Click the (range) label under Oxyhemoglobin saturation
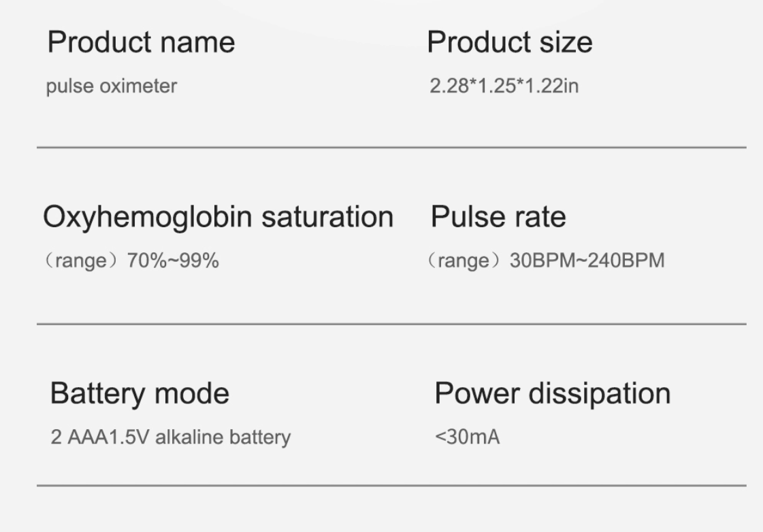The height and width of the screenshot is (532, 763). coord(81,261)
